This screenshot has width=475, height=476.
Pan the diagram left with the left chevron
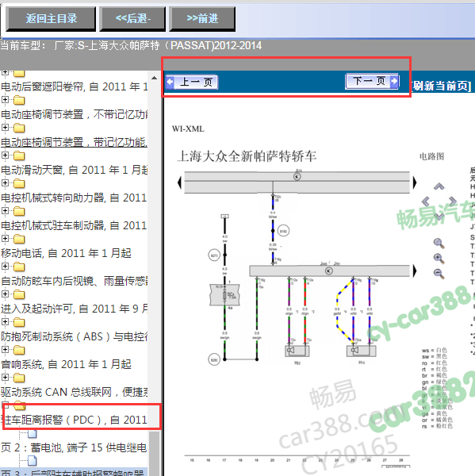(x=426, y=201)
